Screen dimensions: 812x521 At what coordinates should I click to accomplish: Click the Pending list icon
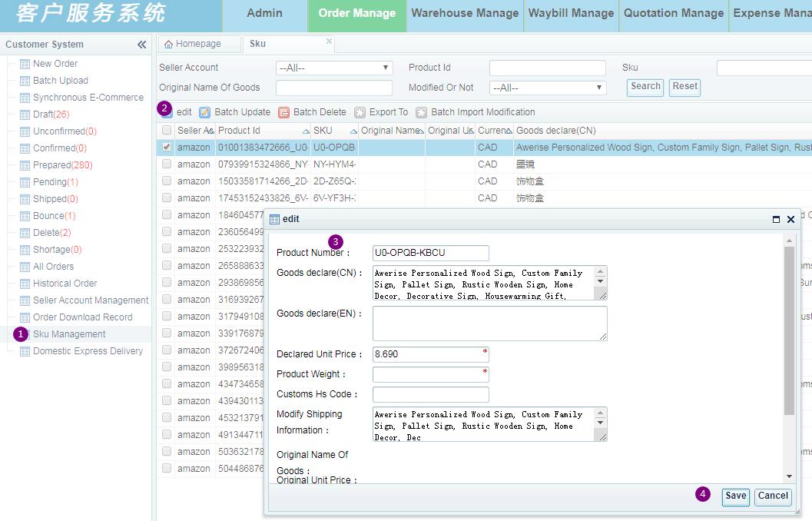[x=25, y=182]
